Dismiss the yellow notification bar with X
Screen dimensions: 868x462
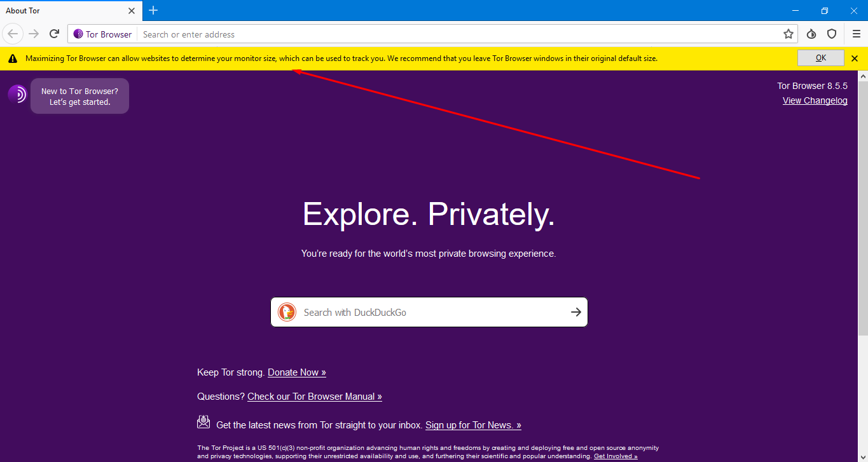pos(855,58)
